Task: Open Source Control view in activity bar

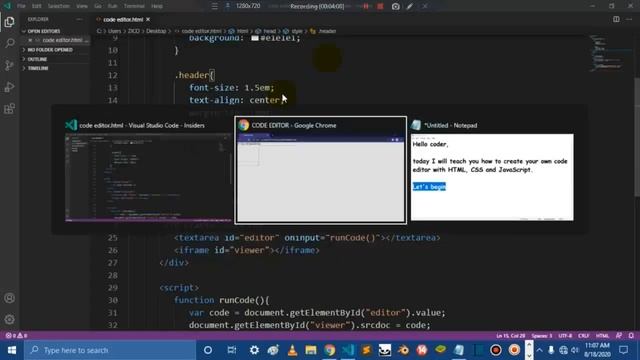Action: [9, 65]
